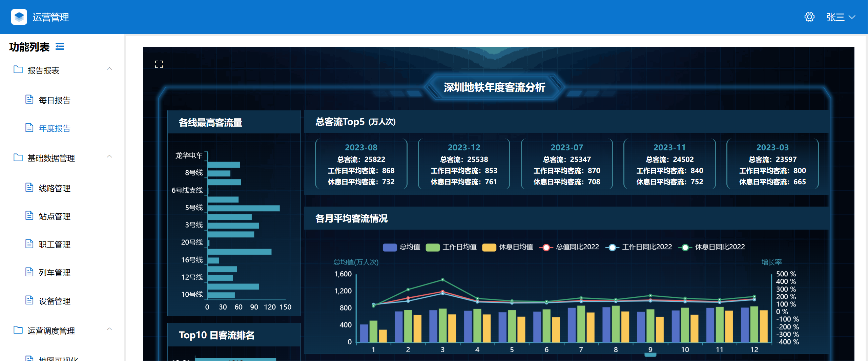868x361 pixels.
Task: Click the document icon beside 设备管理
Action: pos(29,300)
